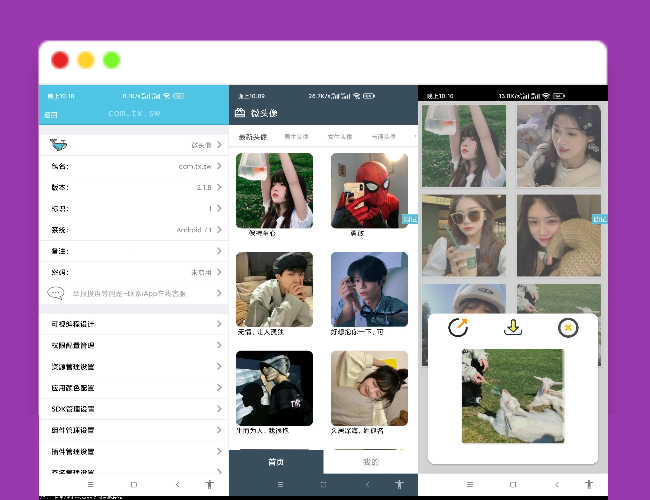Click the caption under Spider-Man avatar
Image resolution: width=650 pixels, height=500 pixels.
[x=357, y=233]
